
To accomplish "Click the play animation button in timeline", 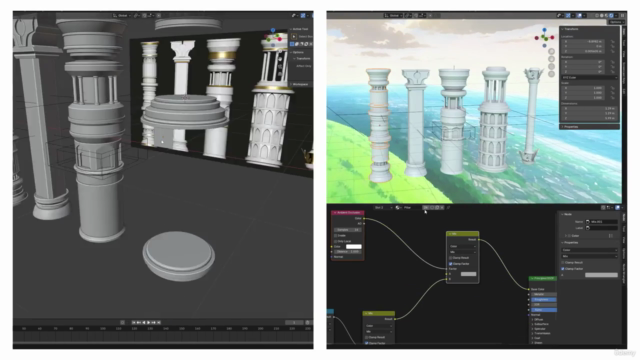I will [149, 322].
